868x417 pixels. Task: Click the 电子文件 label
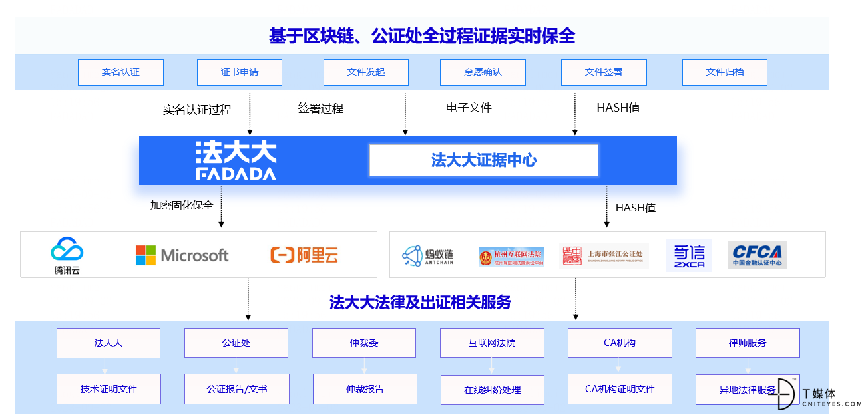(x=469, y=108)
